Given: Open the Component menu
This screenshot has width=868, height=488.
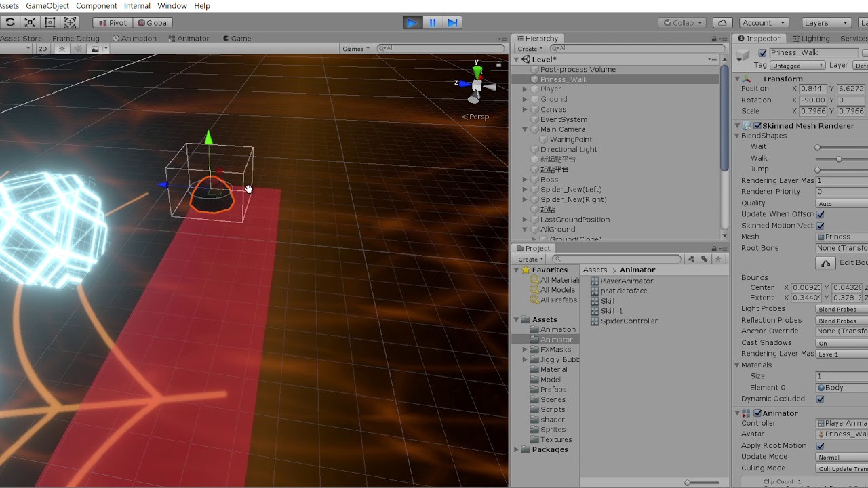Looking at the screenshot, I should [96, 6].
